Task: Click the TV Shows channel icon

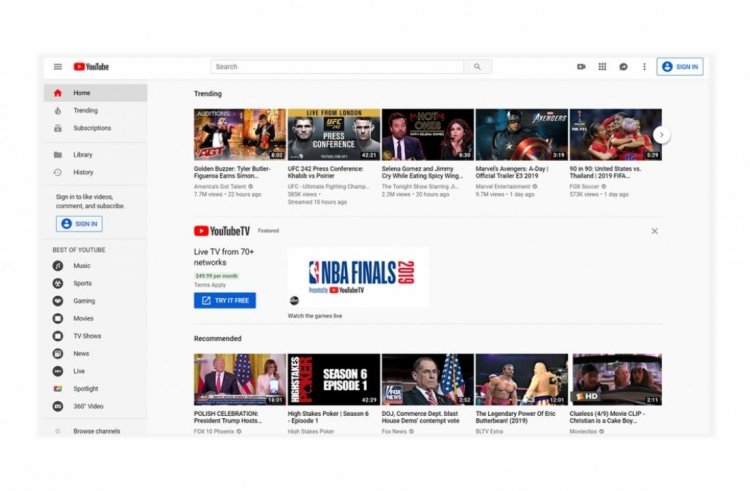Action: [58, 336]
